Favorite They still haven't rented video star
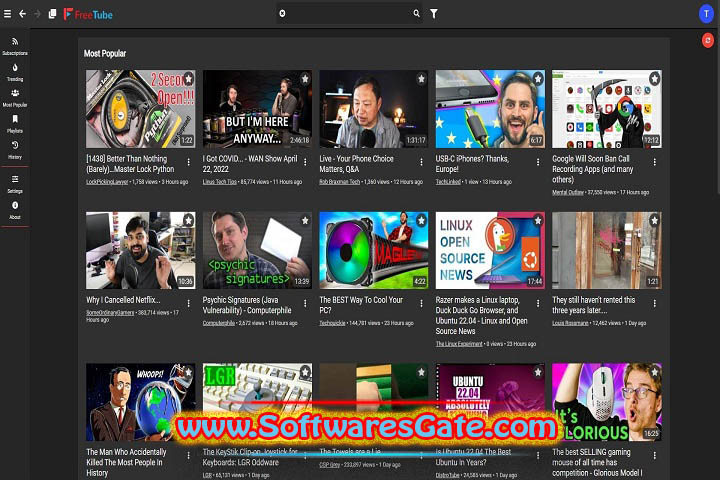This screenshot has width=720, height=480. (x=654, y=220)
